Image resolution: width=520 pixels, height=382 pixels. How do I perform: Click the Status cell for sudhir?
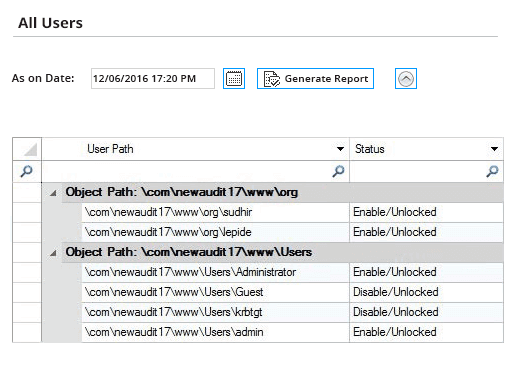tap(426, 212)
